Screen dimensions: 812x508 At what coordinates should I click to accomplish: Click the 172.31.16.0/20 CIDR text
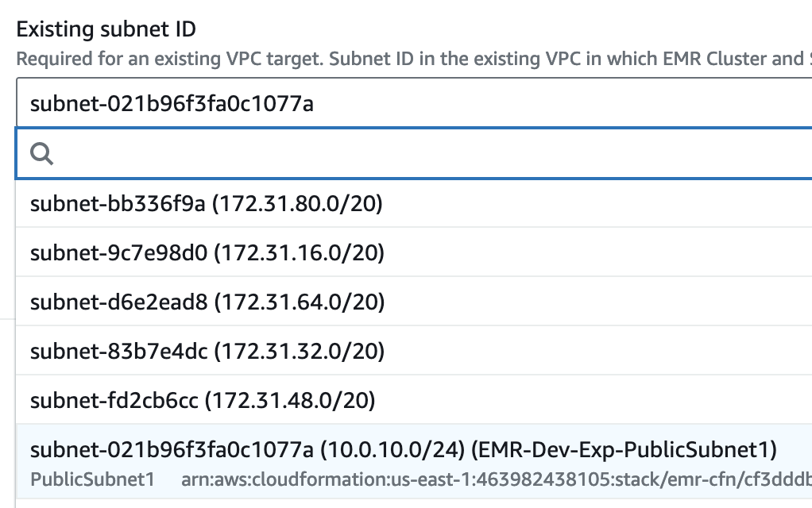300,253
